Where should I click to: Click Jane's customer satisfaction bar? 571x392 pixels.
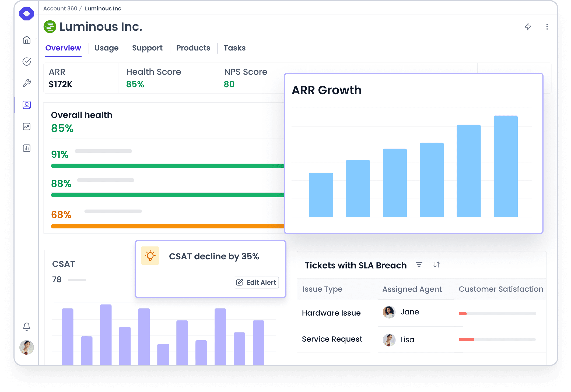click(497, 314)
